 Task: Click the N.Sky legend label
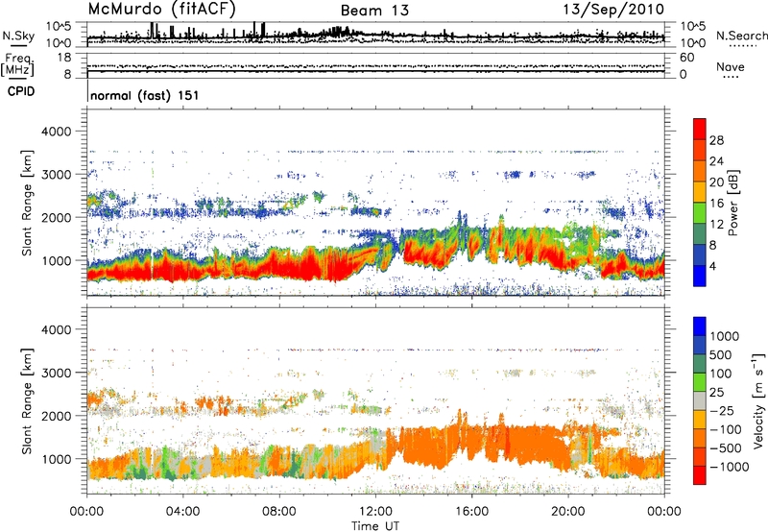[x=18, y=36]
